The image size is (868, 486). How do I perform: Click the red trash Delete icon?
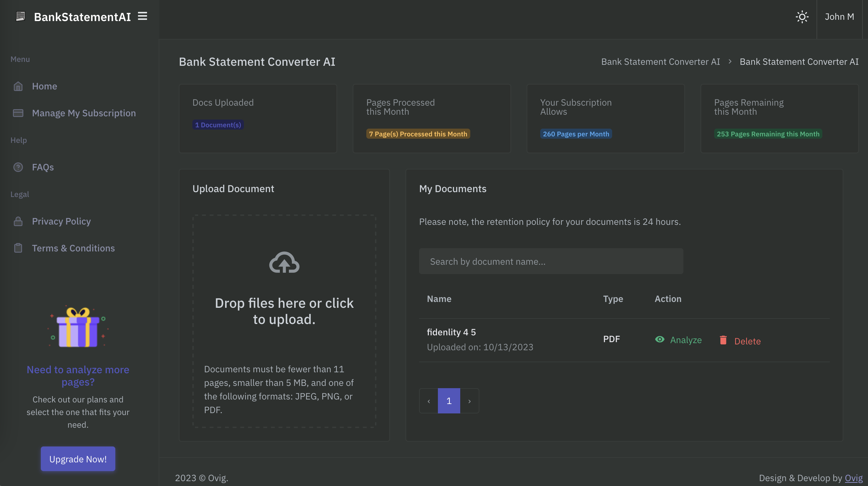tap(723, 340)
